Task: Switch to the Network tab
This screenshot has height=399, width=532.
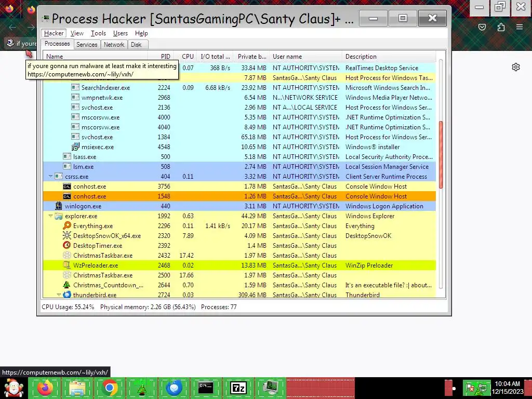Action: tap(114, 45)
